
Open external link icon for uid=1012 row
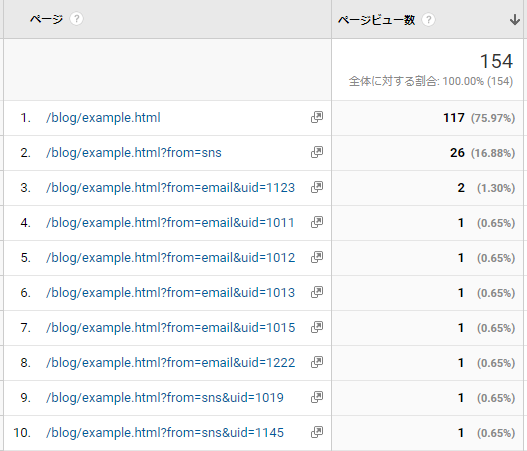[317, 257]
